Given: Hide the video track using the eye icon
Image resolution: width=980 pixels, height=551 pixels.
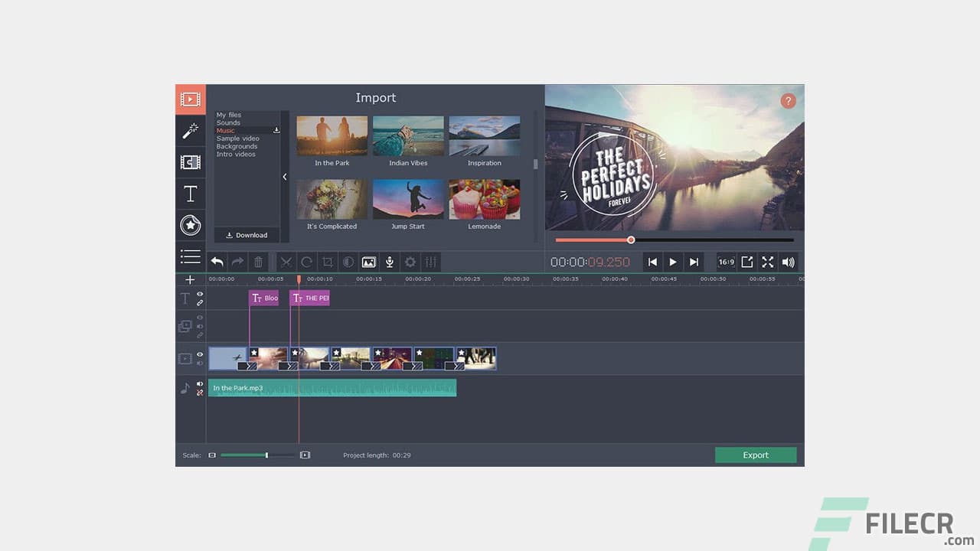Looking at the screenshot, I should click(x=200, y=353).
